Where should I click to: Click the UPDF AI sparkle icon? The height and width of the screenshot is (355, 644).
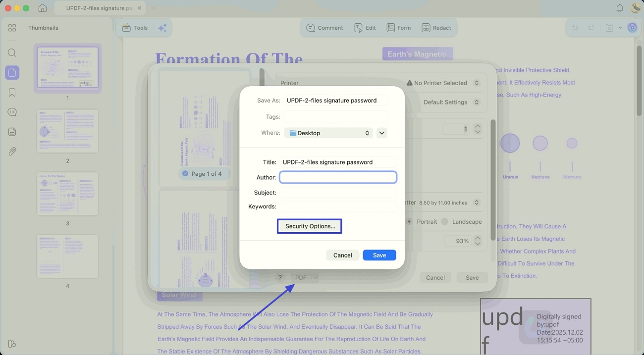pyautogui.click(x=162, y=28)
